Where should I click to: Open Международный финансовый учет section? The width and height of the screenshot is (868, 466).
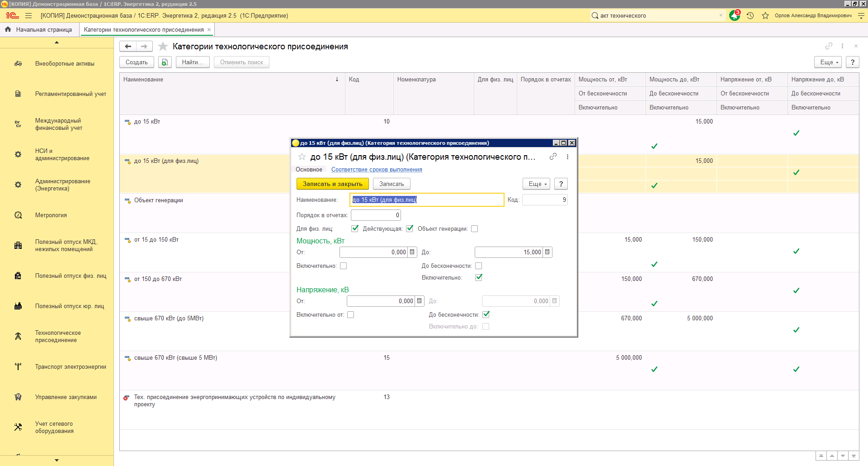pyautogui.click(x=57, y=124)
